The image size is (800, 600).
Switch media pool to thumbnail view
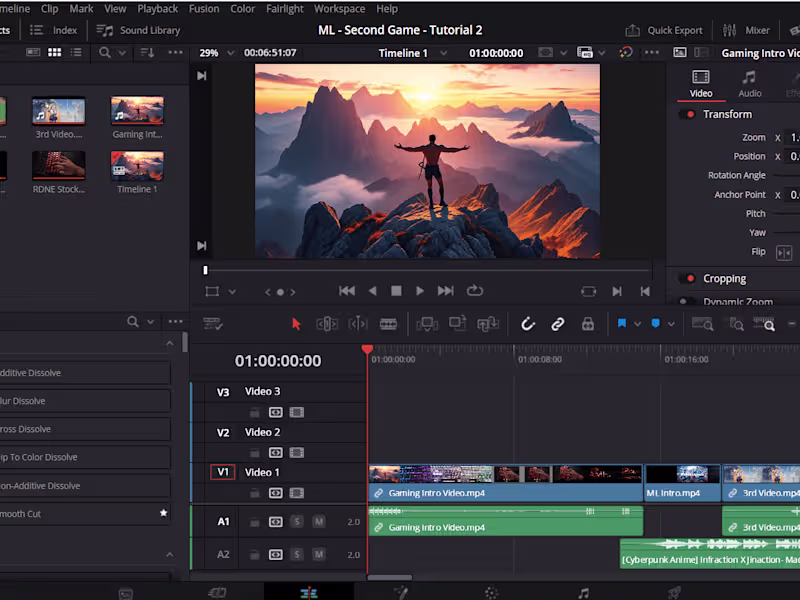(x=55, y=52)
